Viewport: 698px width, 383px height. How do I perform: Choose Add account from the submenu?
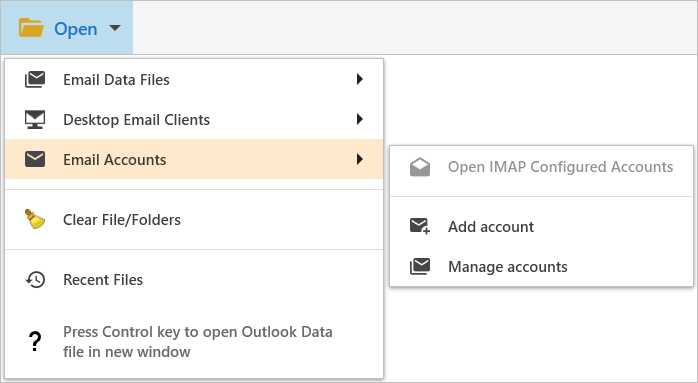pos(541,227)
